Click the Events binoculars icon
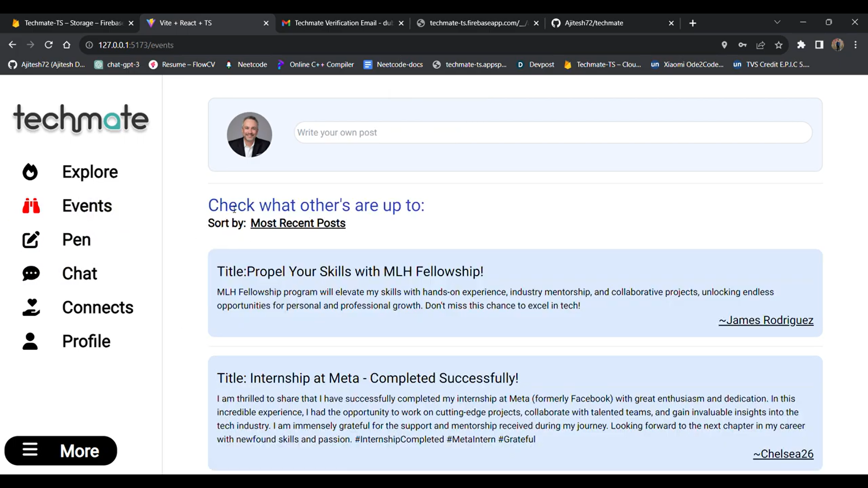Image resolution: width=868 pixels, height=488 pixels. pos(31,206)
